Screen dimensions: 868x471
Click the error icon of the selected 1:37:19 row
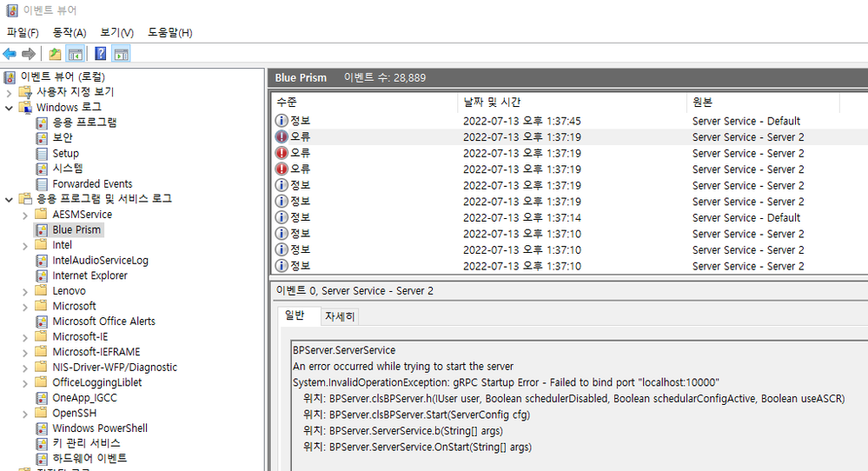point(282,136)
